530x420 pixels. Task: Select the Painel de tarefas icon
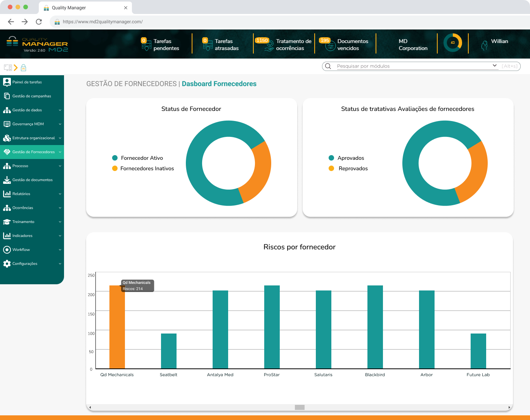coord(7,82)
